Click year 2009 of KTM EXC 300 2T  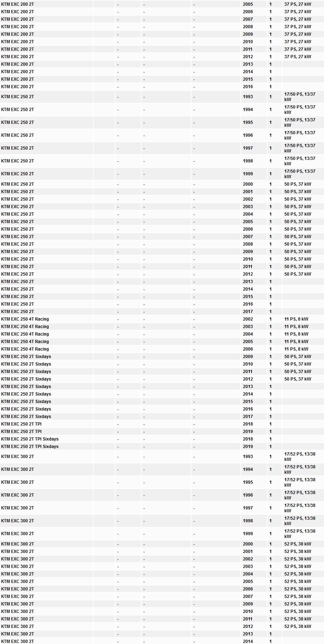click(248, 604)
